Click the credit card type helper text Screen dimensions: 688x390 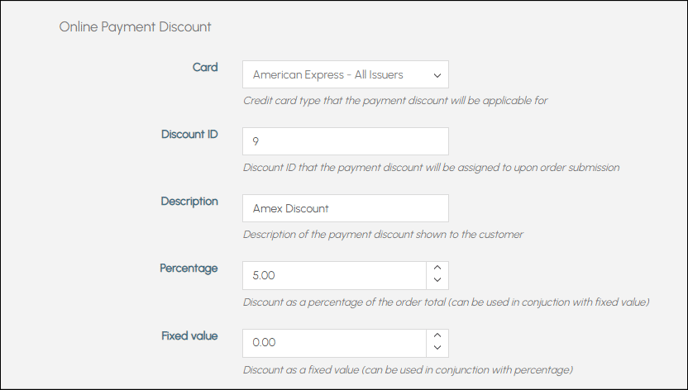pyautogui.click(x=395, y=100)
